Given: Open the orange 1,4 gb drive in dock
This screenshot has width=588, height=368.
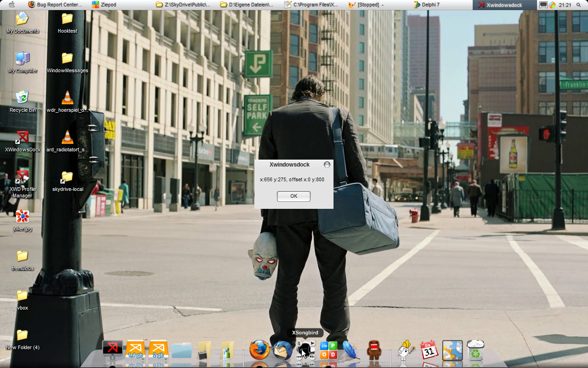Looking at the screenshot, I should [x=136, y=350].
